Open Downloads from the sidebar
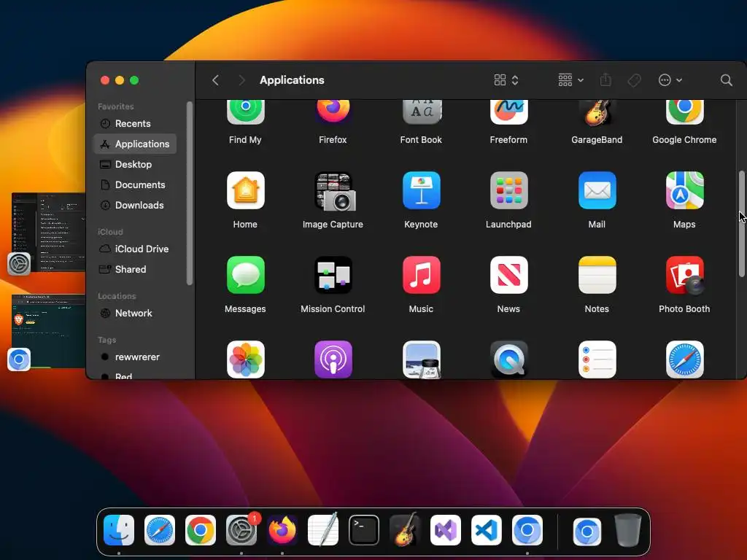Screen dimensions: 747x560 click(x=135, y=205)
